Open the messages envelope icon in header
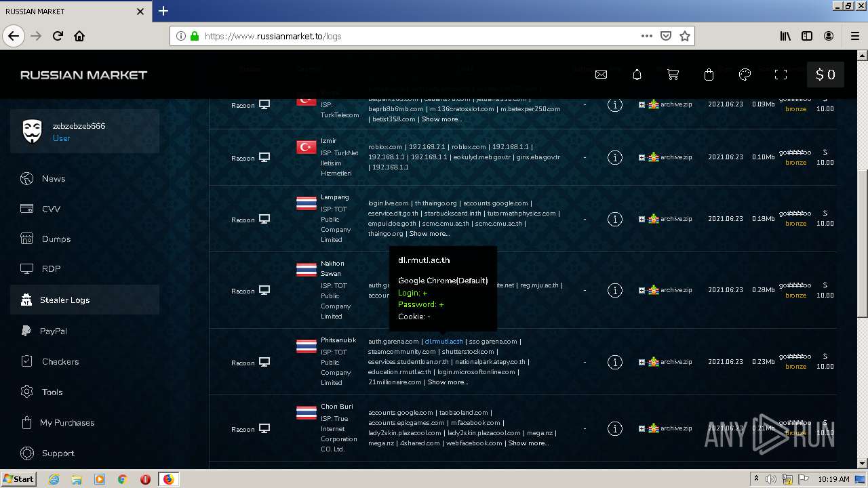The height and width of the screenshot is (488, 868). point(601,75)
